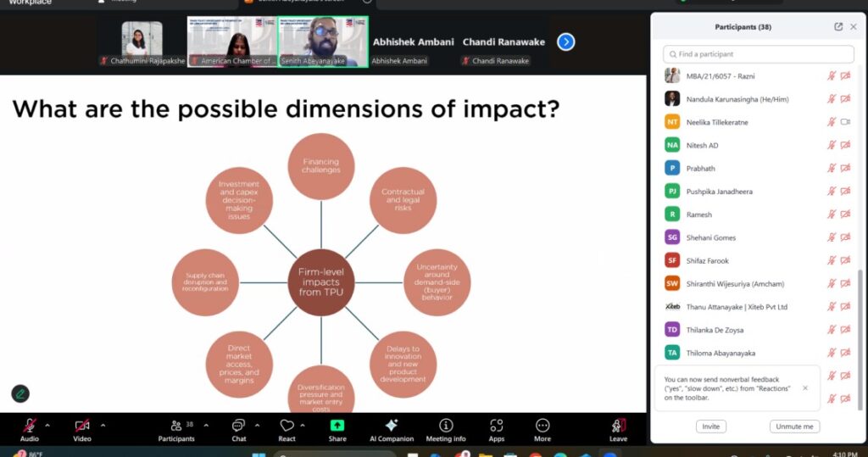Screen dimensions: 868x457
Task: Click the Find a participant search field
Action: [759, 54]
